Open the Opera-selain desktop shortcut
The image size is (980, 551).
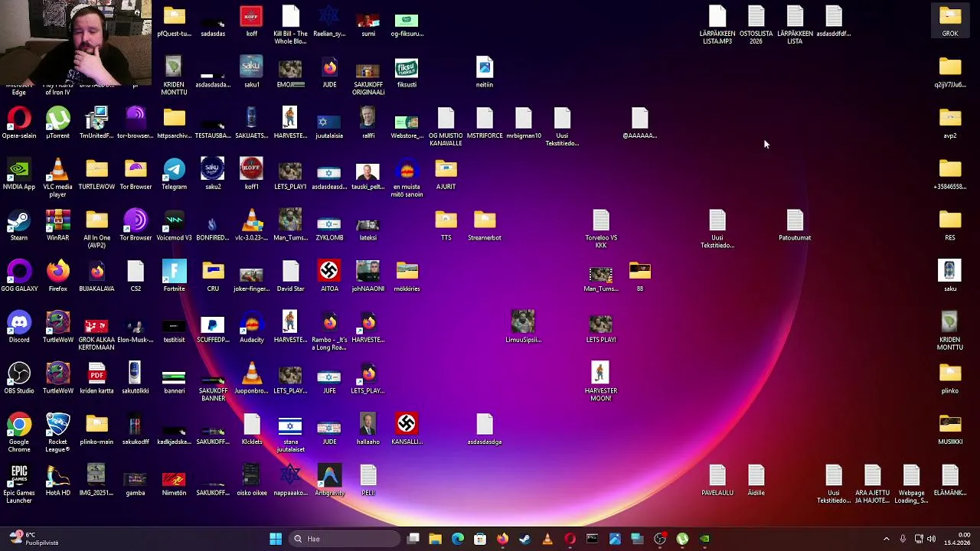pyautogui.click(x=19, y=122)
